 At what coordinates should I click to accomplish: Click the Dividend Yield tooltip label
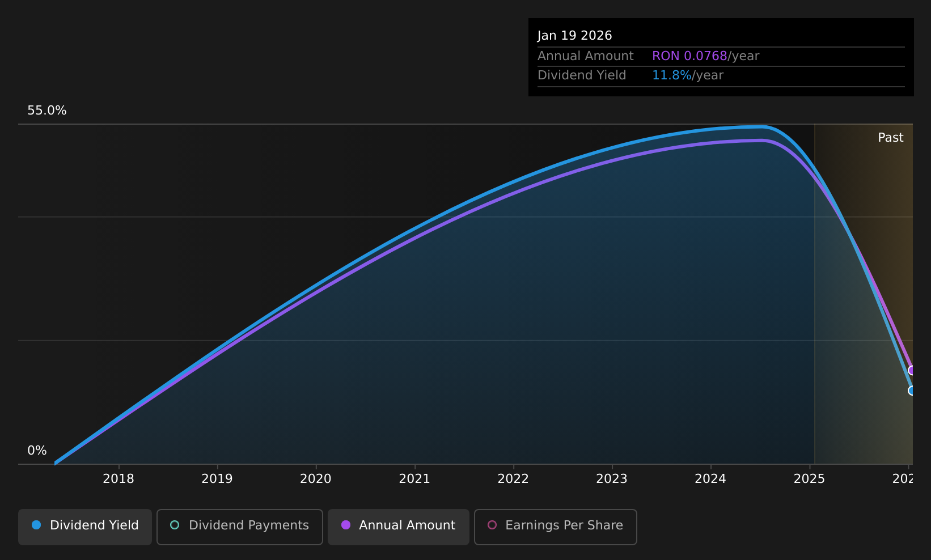pyautogui.click(x=582, y=75)
